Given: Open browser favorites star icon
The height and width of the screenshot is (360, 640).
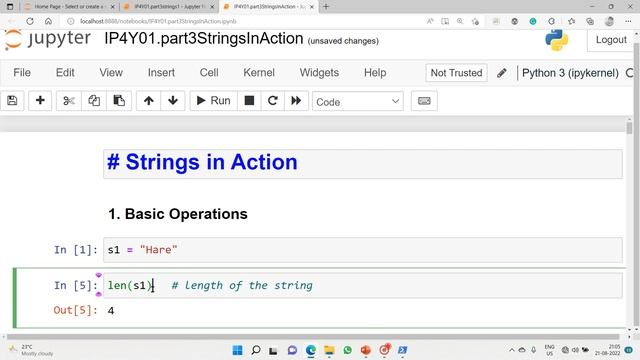Looking at the screenshot, I should [571, 21].
